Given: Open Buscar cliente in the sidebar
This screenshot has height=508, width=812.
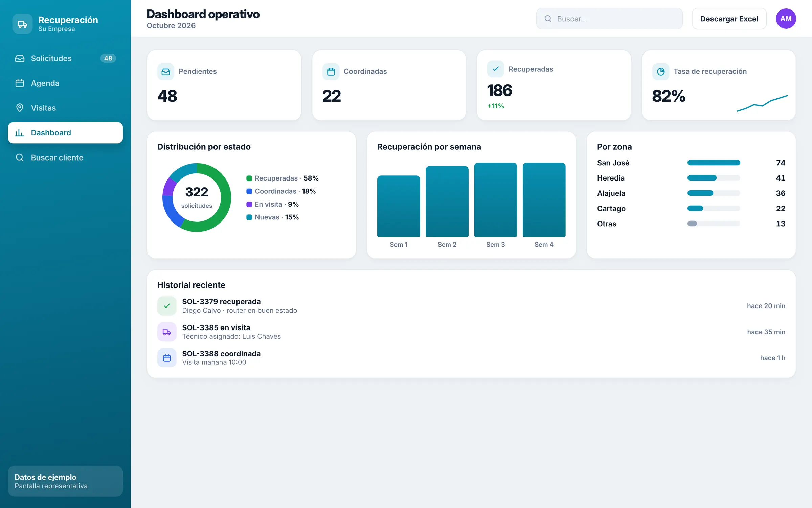Looking at the screenshot, I should (x=65, y=157).
